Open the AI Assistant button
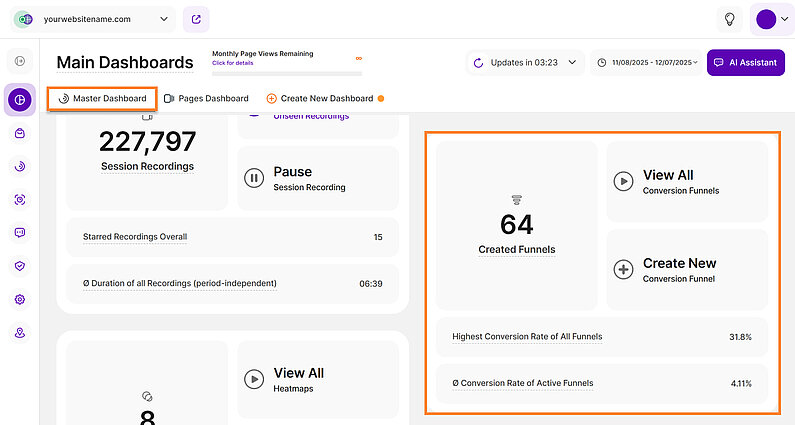 click(745, 62)
